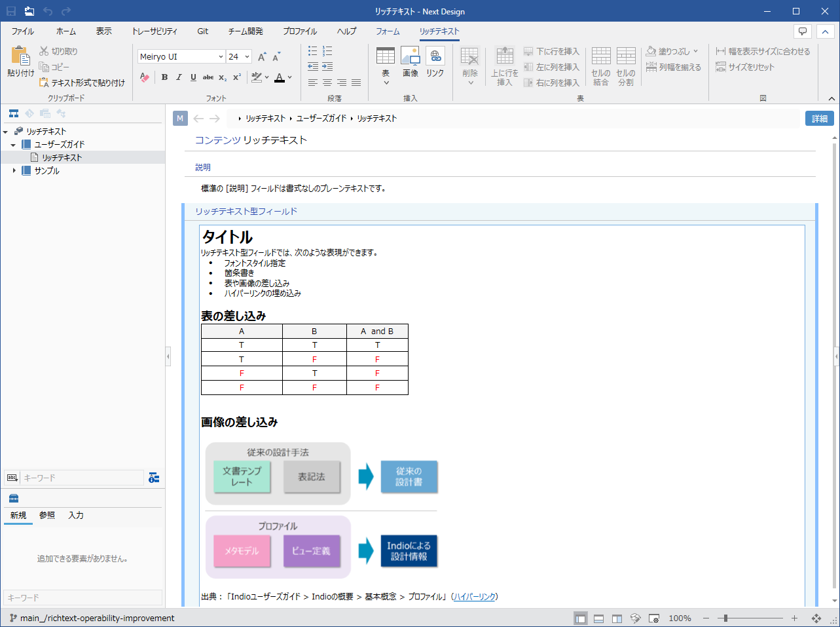Zoom out with the minus icon
This screenshot has width=840, height=627.
coord(706,618)
